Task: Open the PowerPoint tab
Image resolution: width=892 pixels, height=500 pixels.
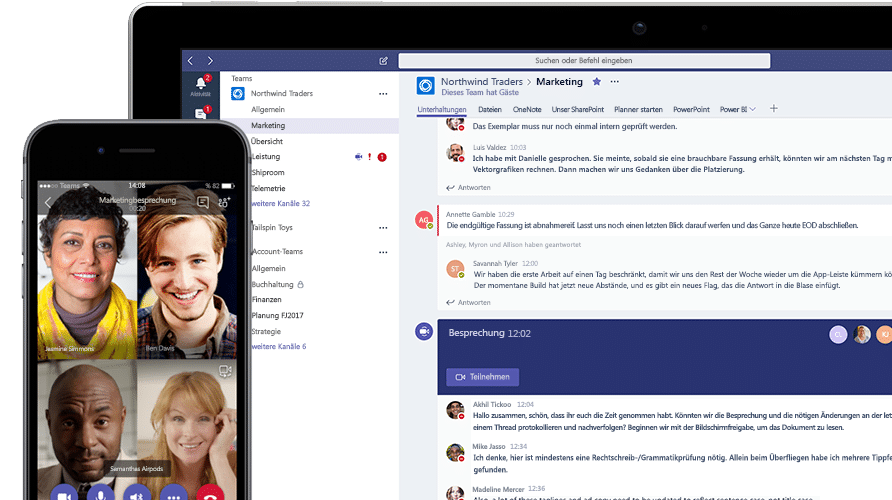Action: point(691,109)
